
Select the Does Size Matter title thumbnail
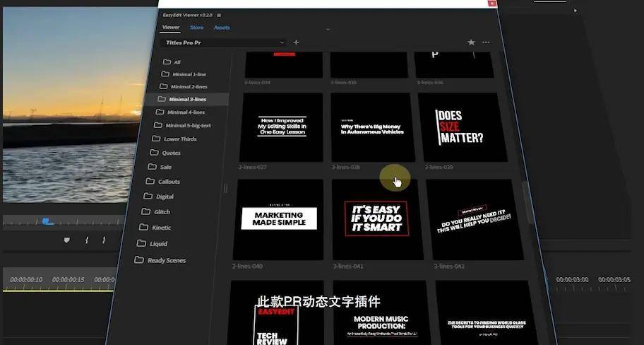(463, 127)
